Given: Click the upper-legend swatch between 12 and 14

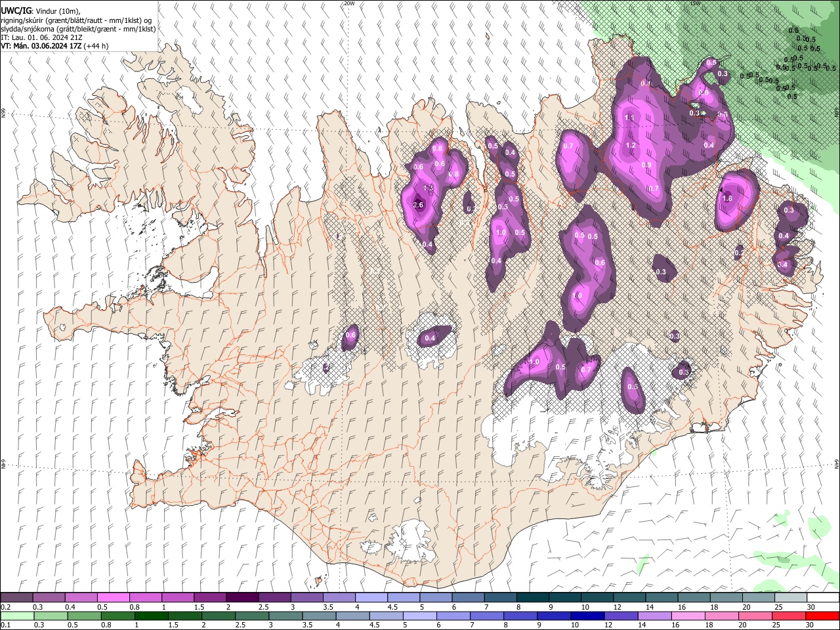Looking at the screenshot, I should coord(630,598).
